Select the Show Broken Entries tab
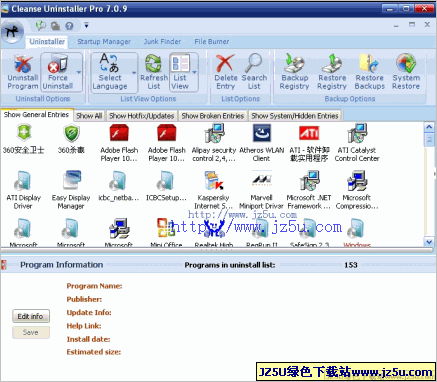 [x=213, y=116]
